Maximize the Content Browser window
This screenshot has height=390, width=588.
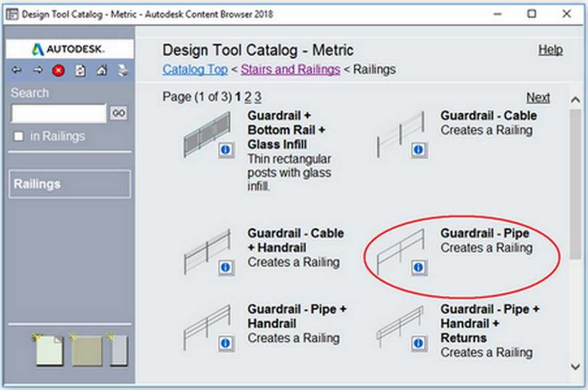pos(532,14)
